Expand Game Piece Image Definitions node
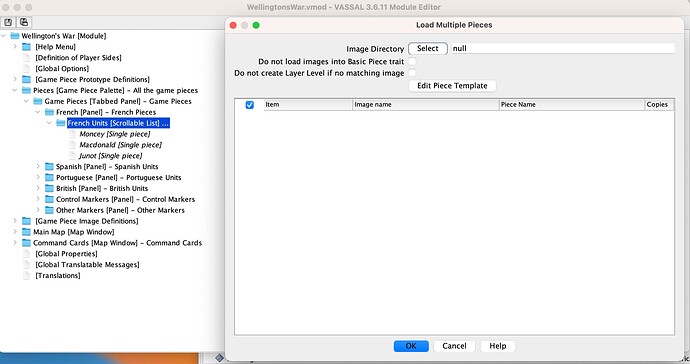This screenshot has width=690, height=364. tap(15, 221)
